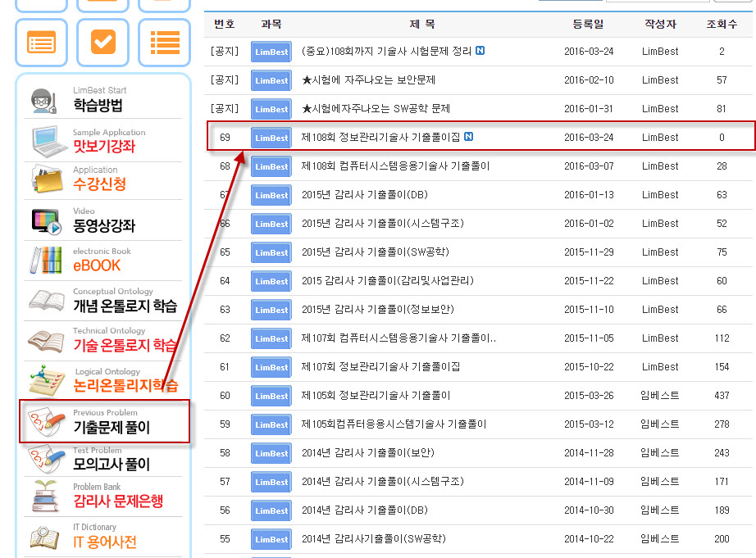Image resolution: width=756 pixels, height=558 pixels.
Task: Open notice ★시험에 자주나오는 보안문제
Action: [x=369, y=80]
